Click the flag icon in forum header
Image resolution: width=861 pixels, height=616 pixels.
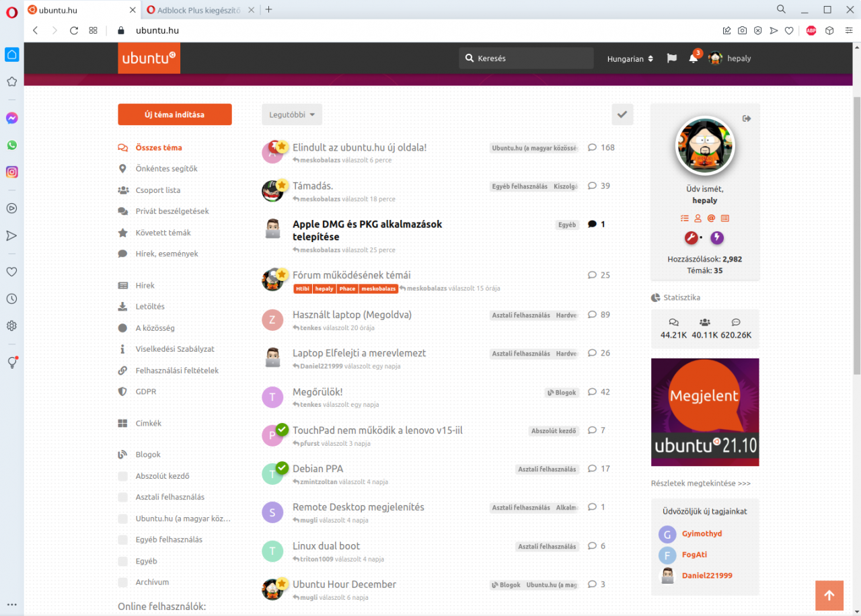pyautogui.click(x=671, y=59)
